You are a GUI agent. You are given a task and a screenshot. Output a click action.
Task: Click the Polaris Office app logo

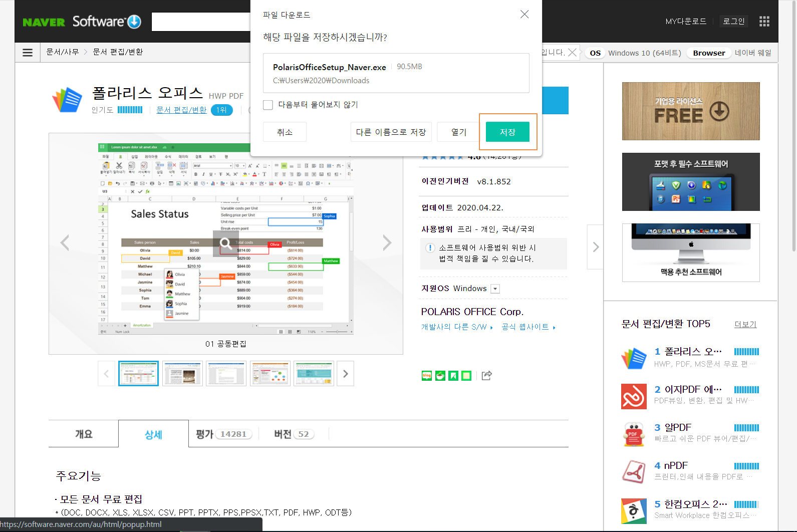coord(67,100)
